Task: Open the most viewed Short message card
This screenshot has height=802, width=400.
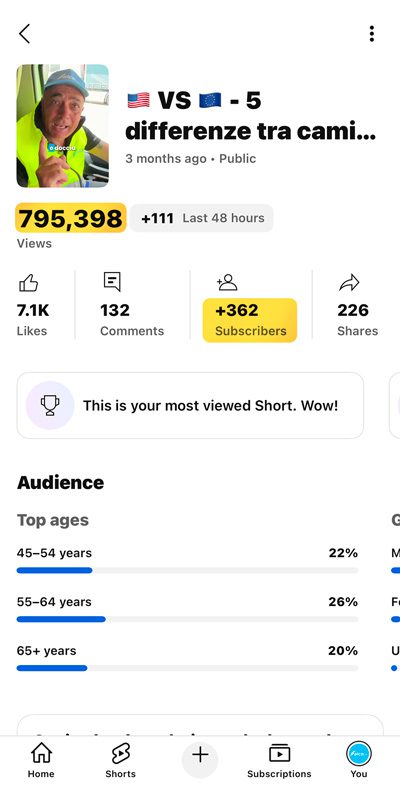Action: (190, 405)
